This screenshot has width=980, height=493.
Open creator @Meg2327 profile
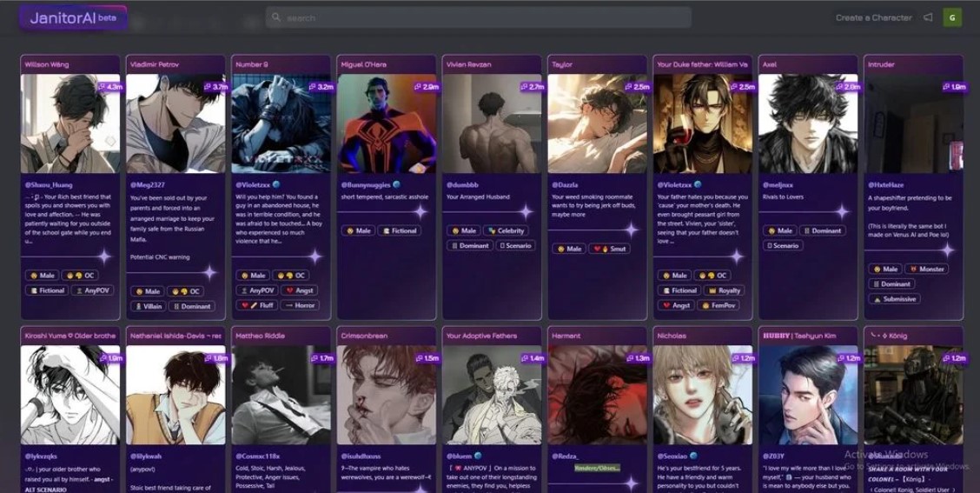click(148, 185)
